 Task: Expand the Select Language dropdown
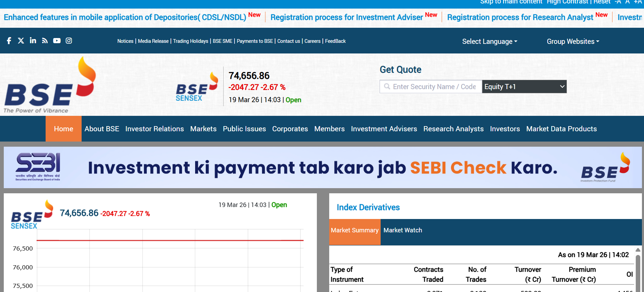coord(490,41)
